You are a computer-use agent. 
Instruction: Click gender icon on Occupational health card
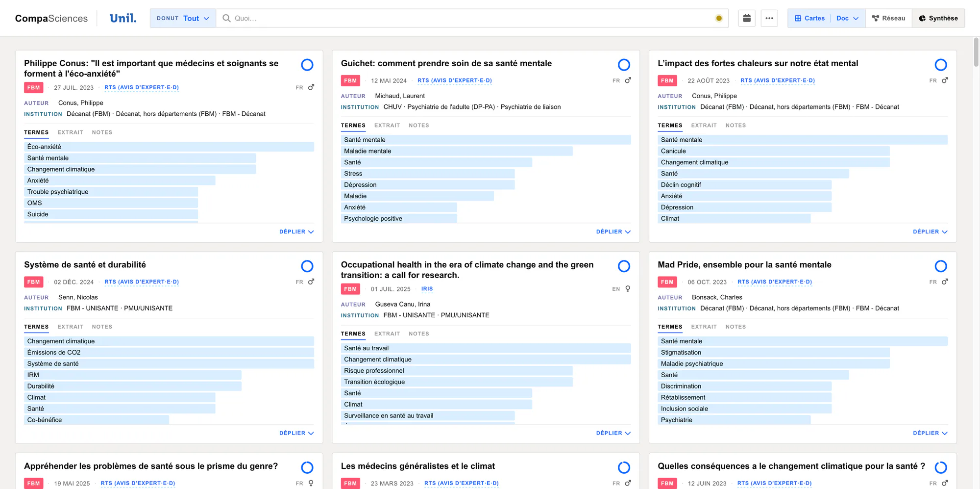click(x=628, y=289)
